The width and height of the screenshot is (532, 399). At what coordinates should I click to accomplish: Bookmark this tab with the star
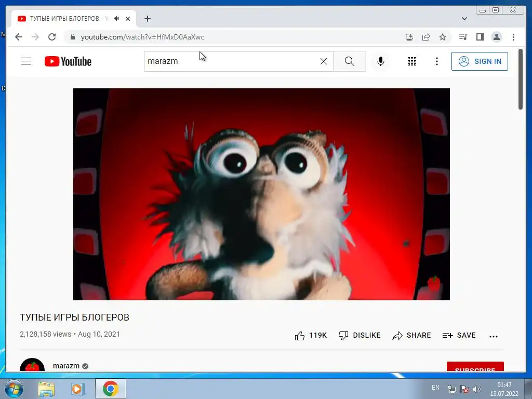pos(443,37)
